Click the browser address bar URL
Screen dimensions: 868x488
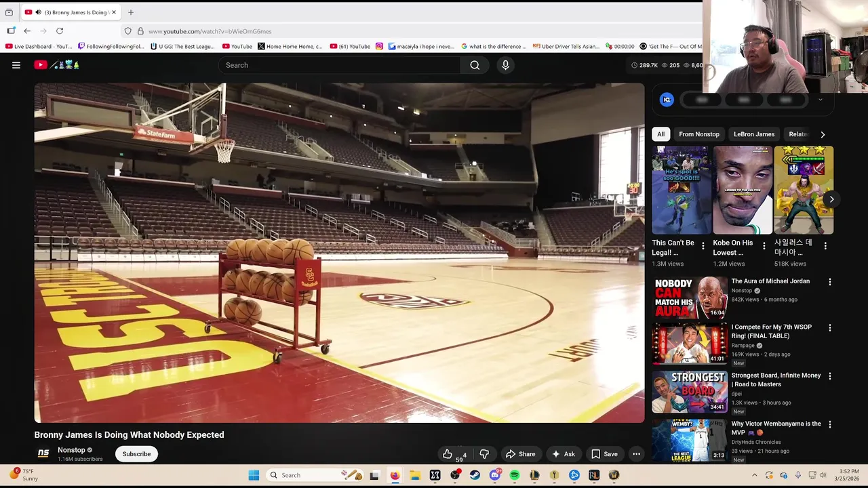(x=210, y=31)
